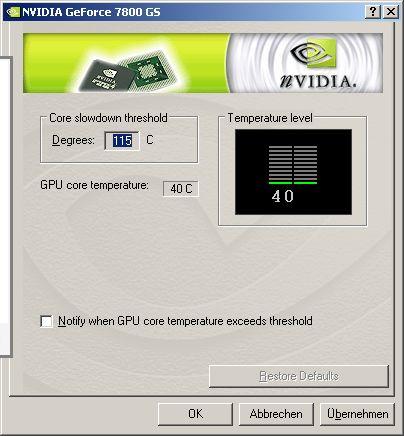Enable notify when GPU temperature exceeds threshold
The image size is (404, 436).
[46, 321]
